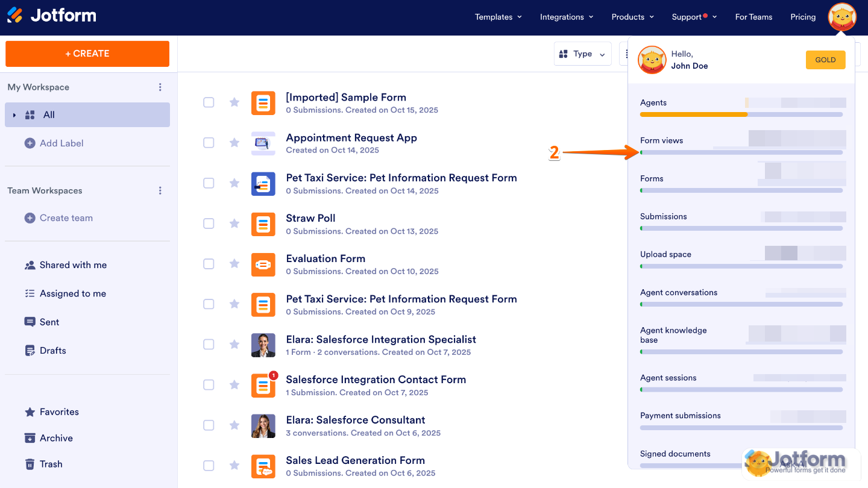The image size is (868, 488).
Task: Open Elara Salesforce Consultant avatar thumbnail
Action: [x=263, y=426]
